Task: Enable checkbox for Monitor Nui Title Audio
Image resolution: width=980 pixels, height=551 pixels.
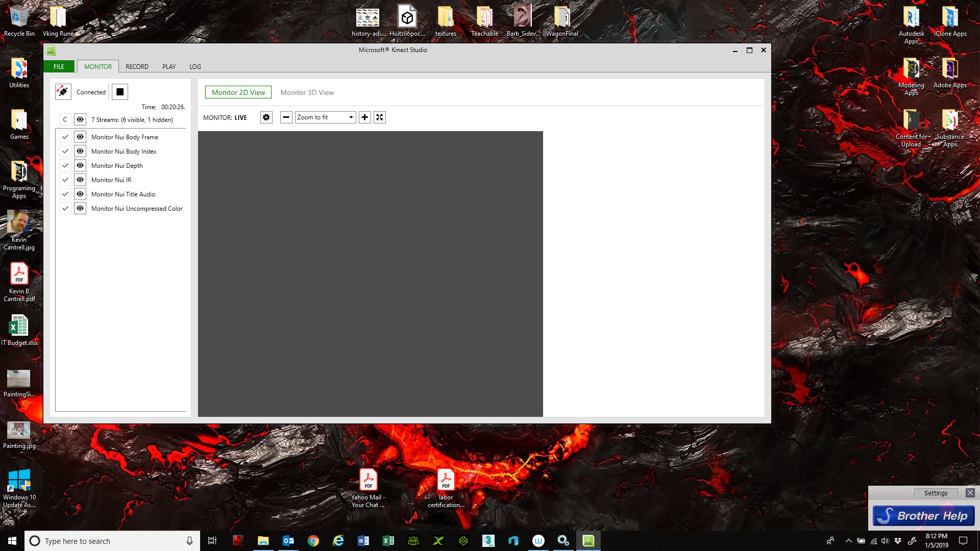Action: [x=65, y=194]
